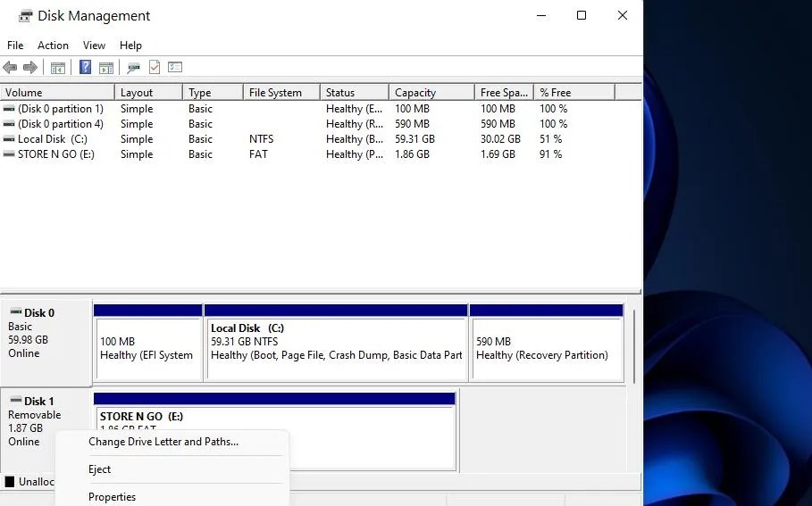The image size is (812, 506).
Task: Click the Forward arrow toolbar icon
Action: coord(30,67)
